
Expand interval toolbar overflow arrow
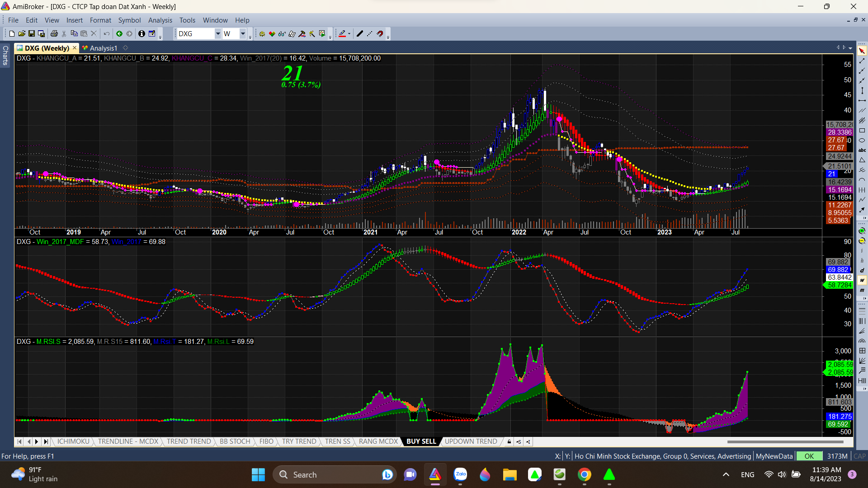pyautogui.click(x=865, y=299)
